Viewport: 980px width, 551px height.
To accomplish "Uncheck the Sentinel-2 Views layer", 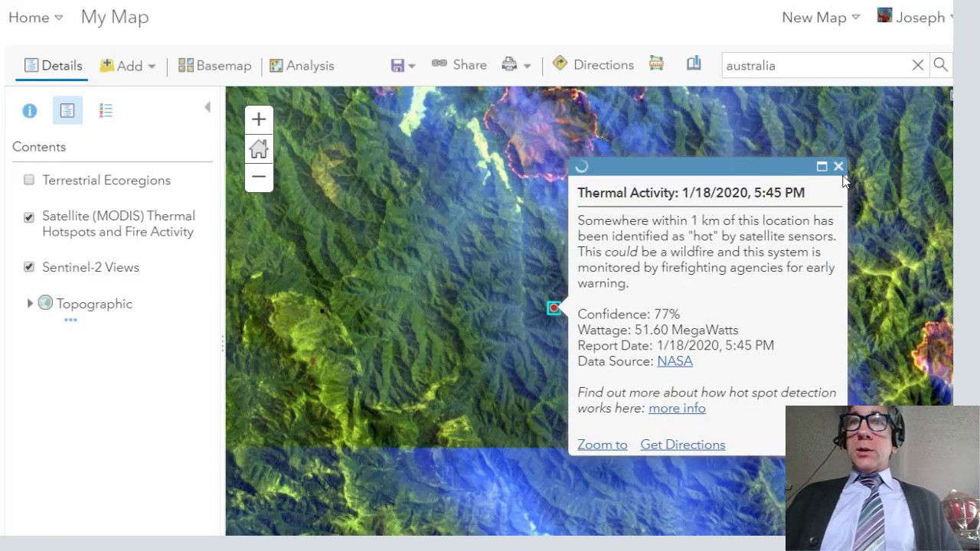I will [x=29, y=267].
